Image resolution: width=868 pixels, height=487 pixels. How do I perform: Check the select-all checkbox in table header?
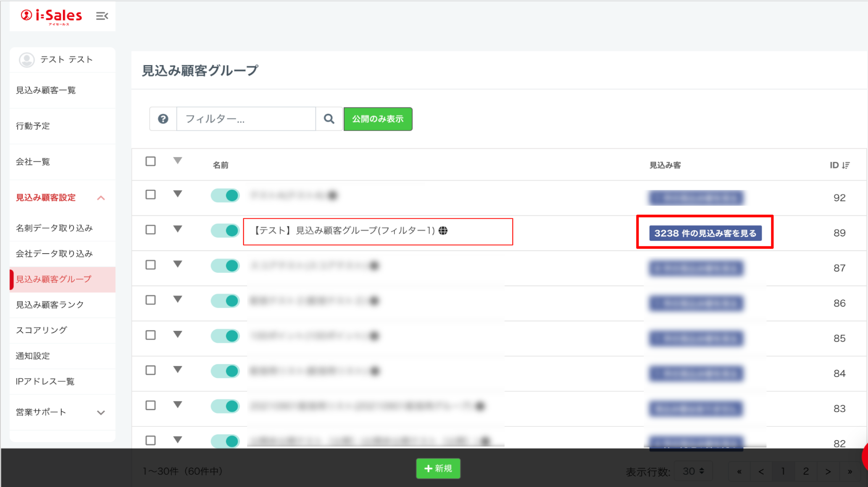click(150, 161)
